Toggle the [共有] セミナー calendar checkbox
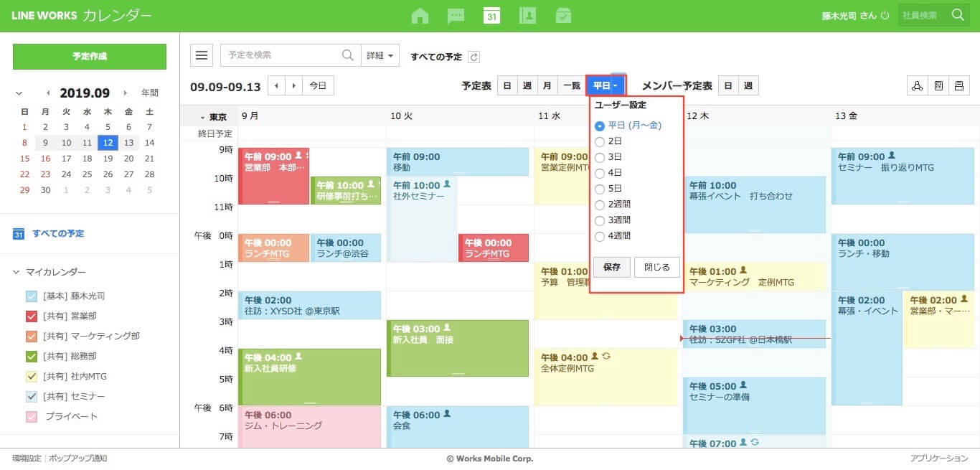The width and height of the screenshot is (980, 470). (32, 397)
